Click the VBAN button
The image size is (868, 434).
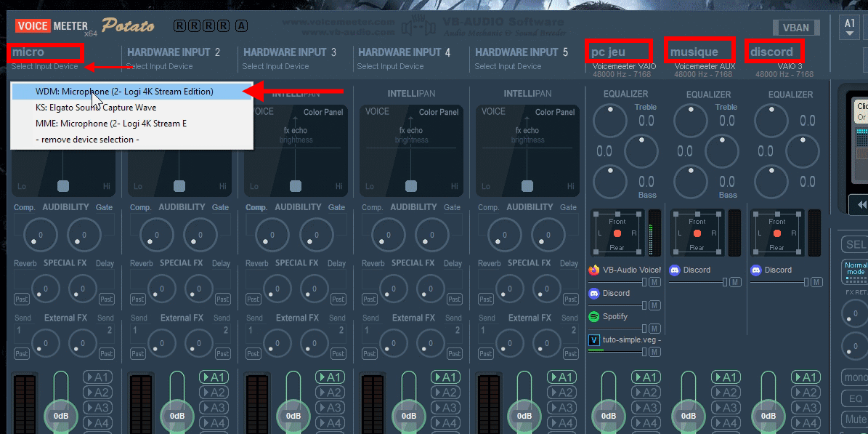coord(796,28)
